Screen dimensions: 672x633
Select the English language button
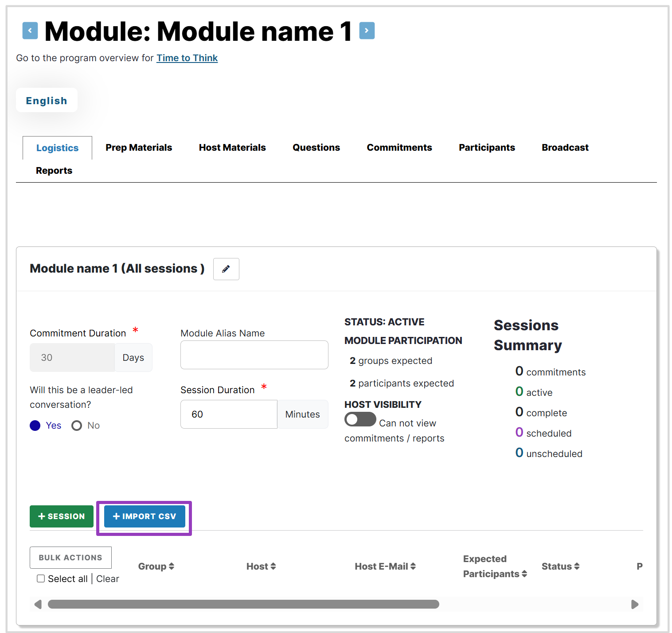(47, 100)
